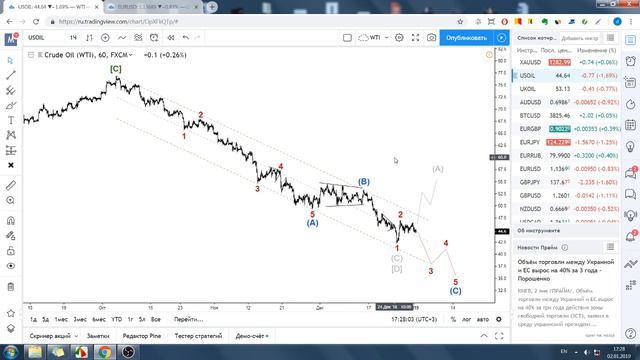Click Перейти… go-to-date button
Screen dimensions: 640x360
click(189, 319)
